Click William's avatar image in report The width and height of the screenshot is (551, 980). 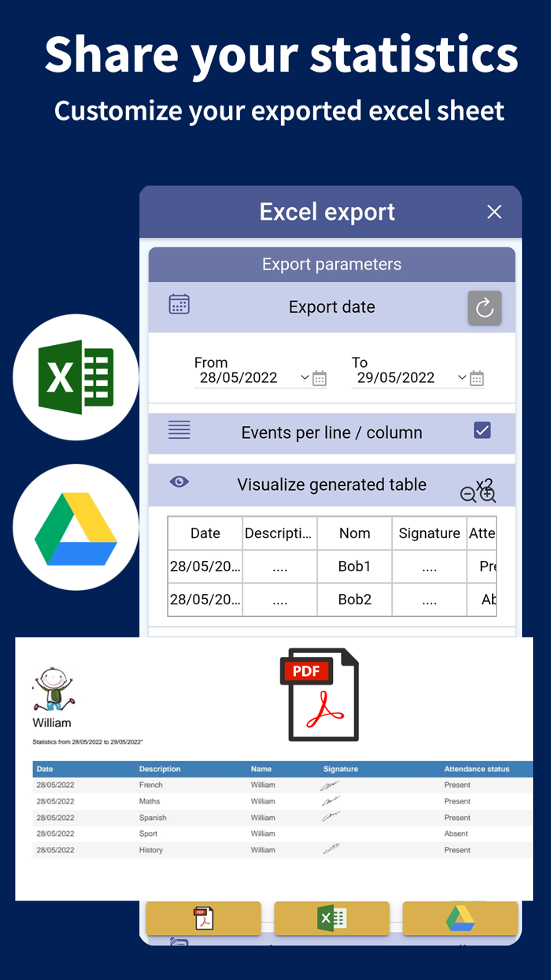[53, 689]
